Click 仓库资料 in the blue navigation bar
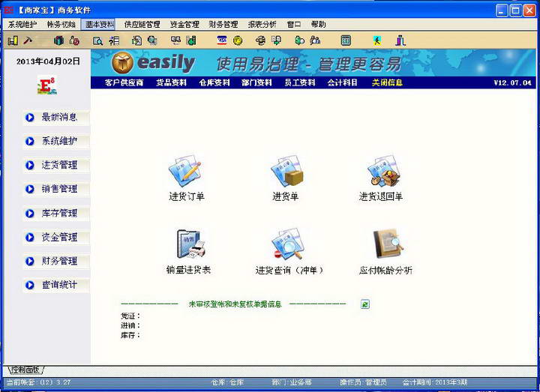The height and width of the screenshot is (392, 540). [214, 82]
